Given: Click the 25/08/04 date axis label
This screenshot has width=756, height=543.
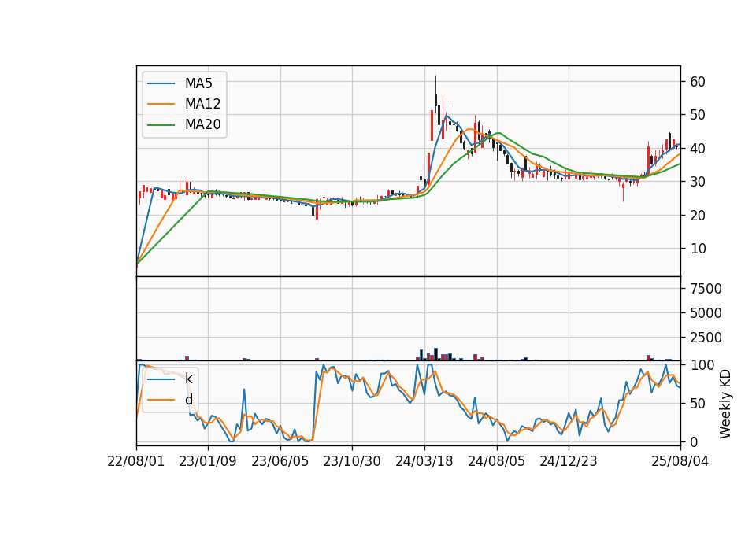Looking at the screenshot, I should [680, 461].
